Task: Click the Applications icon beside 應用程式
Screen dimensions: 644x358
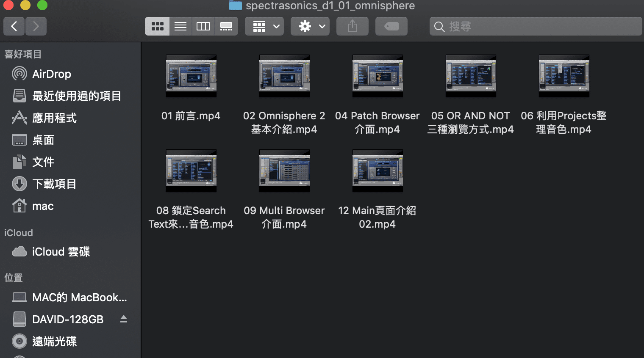Action: 19,118
